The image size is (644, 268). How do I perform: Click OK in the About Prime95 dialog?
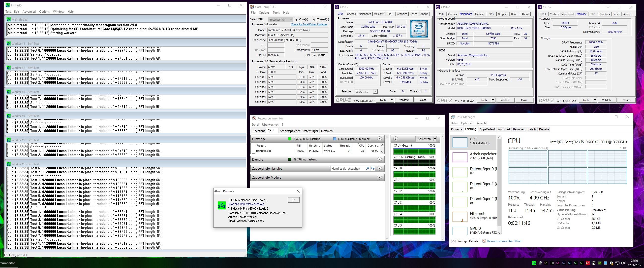click(293, 200)
